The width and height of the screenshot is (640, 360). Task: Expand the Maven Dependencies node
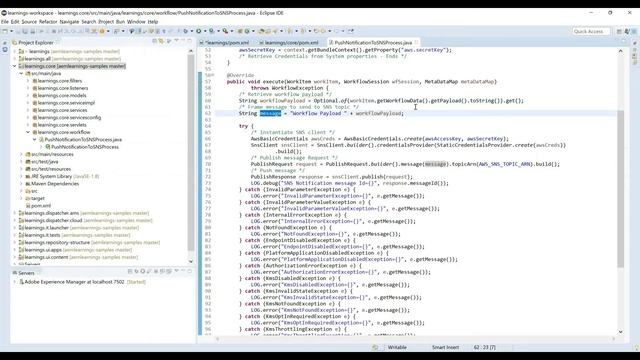[x=21, y=184]
